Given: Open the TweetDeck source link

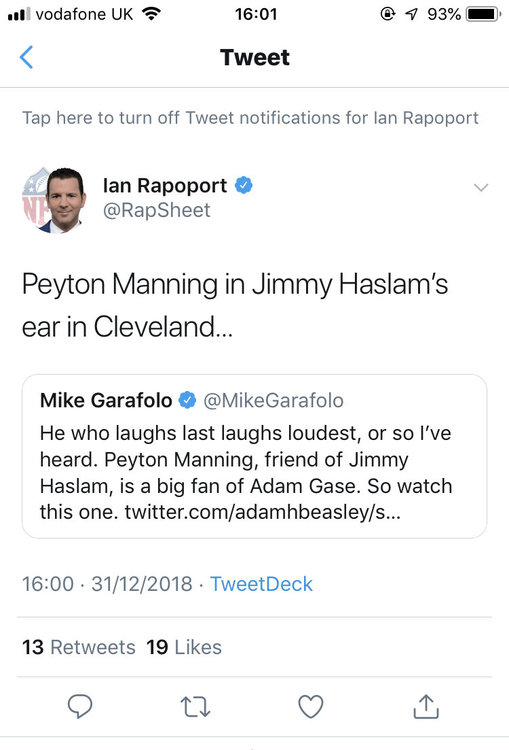Looking at the screenshot, I should [261, 584].
